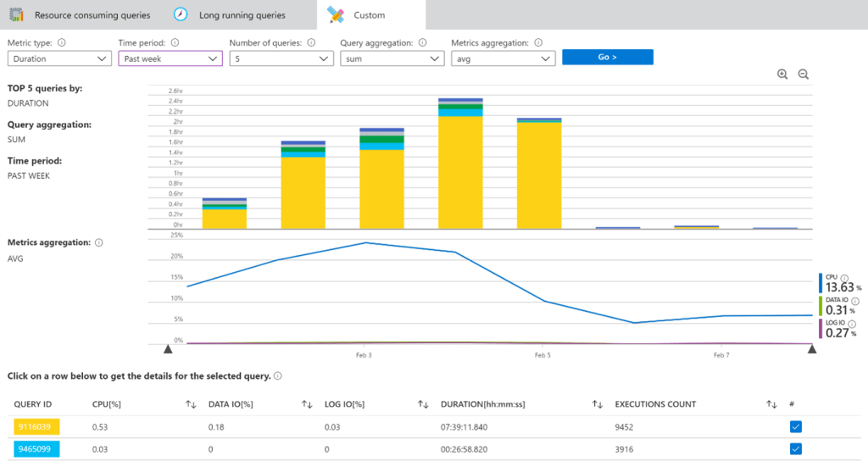This screenshot has width=868, height=461.
Task: Click the CPU legend info icon
Action: 844,278
